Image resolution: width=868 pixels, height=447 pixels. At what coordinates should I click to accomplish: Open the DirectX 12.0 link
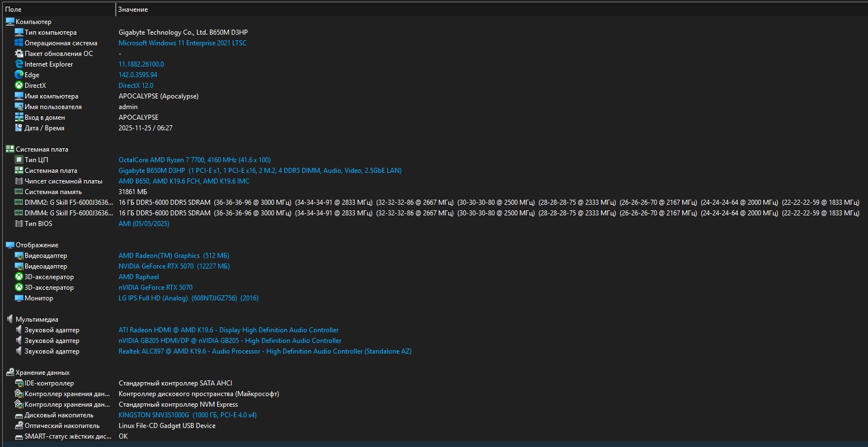pyautogui.click(x=136, y=86)
